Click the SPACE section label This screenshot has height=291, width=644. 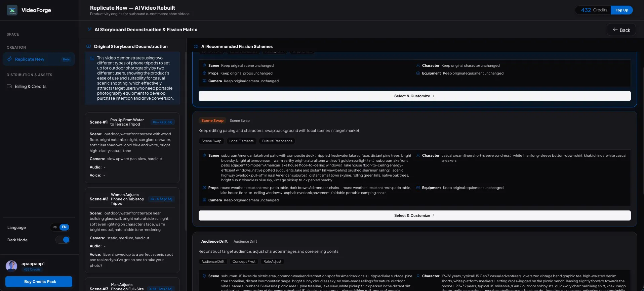13,34
